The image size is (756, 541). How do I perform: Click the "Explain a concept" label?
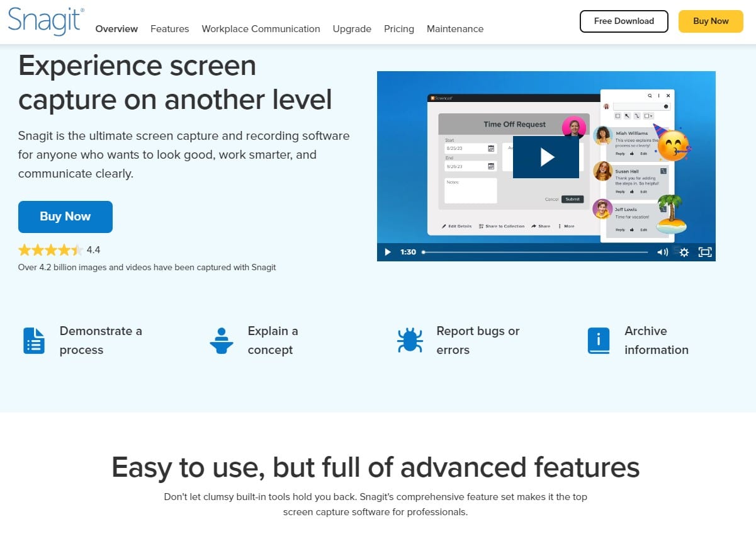[x=273, y=341]
